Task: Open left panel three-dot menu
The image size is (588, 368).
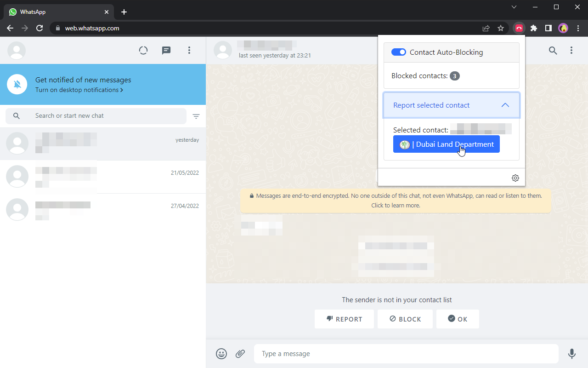Action: pyautogui.click(x=189, y=51)
